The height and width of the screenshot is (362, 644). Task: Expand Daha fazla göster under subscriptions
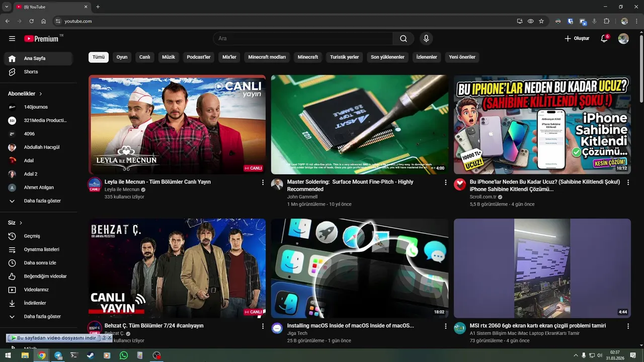(38, 201)
